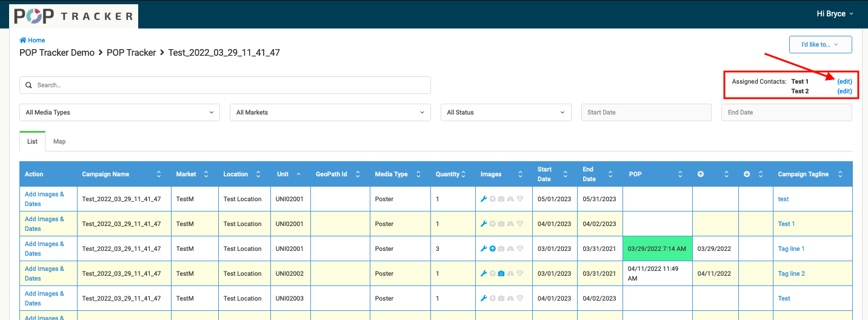Click the camera icon in the 05/01/2023 row
The width and height of the screenshot is (868, 320).
[501, 199]
